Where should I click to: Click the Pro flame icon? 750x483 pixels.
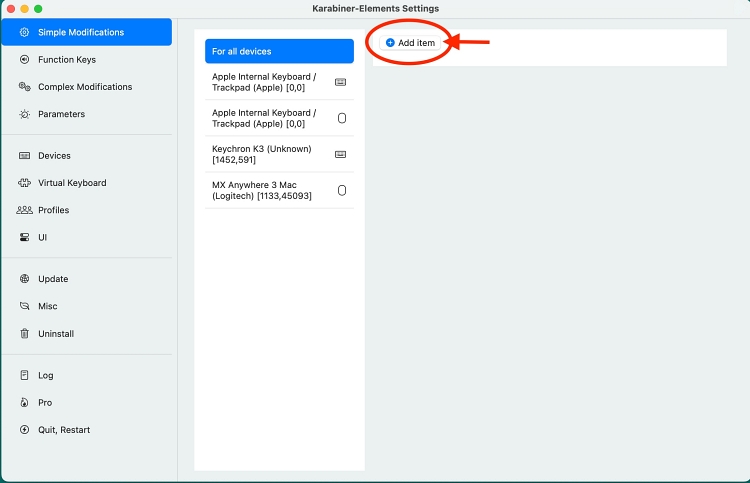click(24, 402)
